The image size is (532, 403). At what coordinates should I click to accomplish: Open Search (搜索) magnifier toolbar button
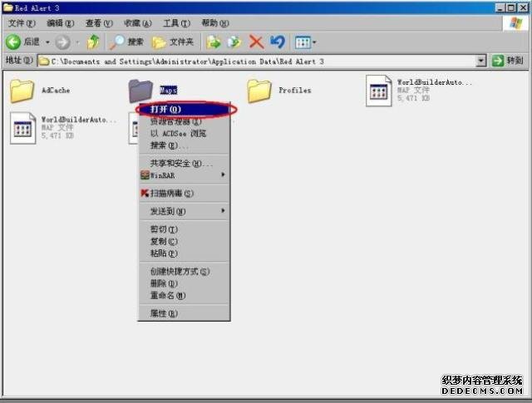[x=126, y=42]
